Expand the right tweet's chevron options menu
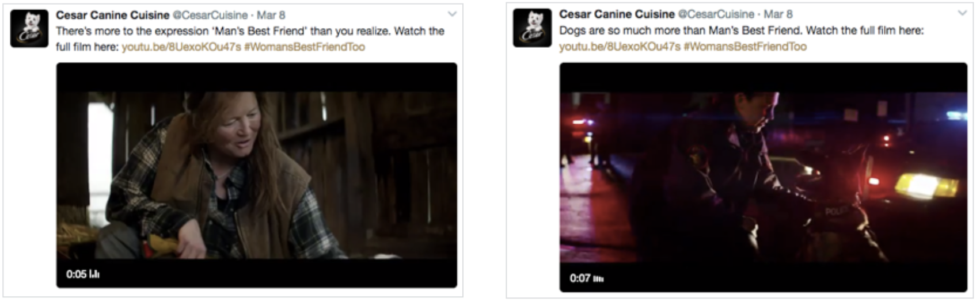 click(x=962, y=13)
